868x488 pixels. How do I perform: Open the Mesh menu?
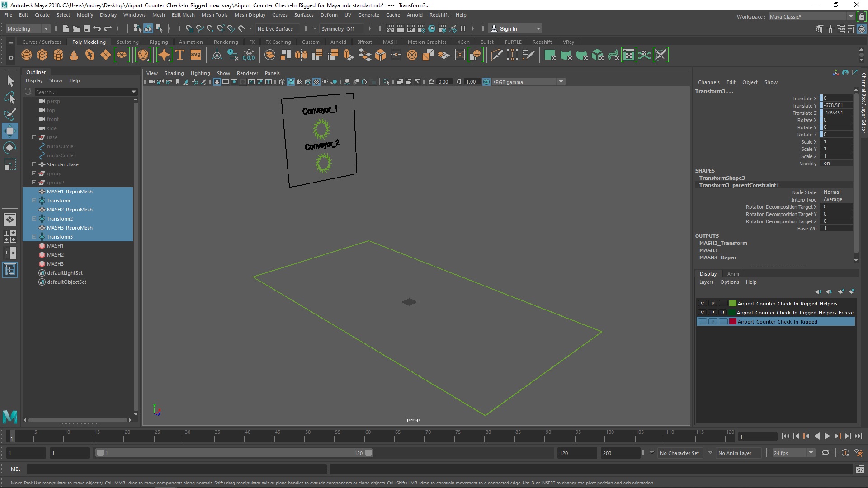point(159,14)
